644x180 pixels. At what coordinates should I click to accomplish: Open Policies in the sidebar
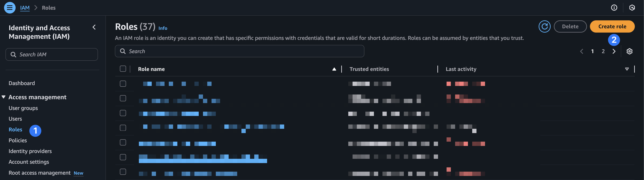(x=18, y=140)
